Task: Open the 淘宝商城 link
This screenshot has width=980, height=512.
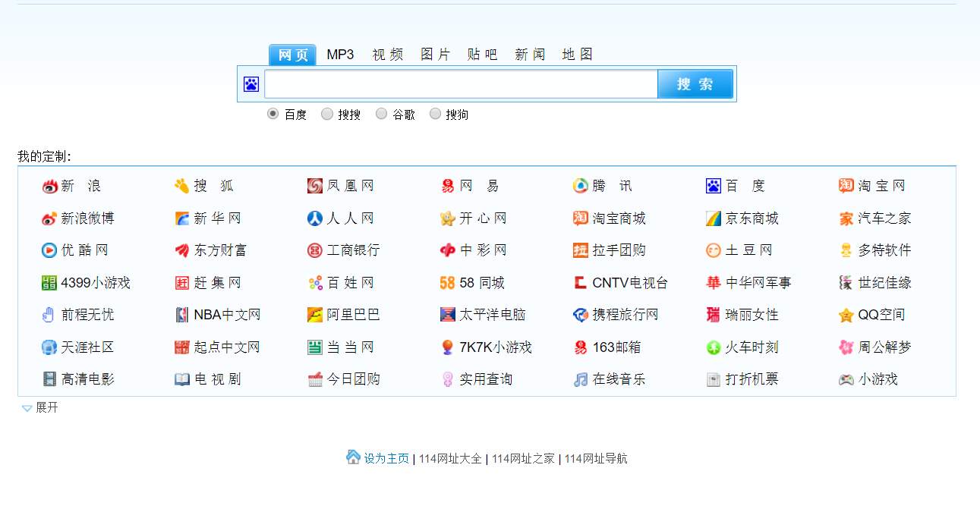Action: [619, 218]
